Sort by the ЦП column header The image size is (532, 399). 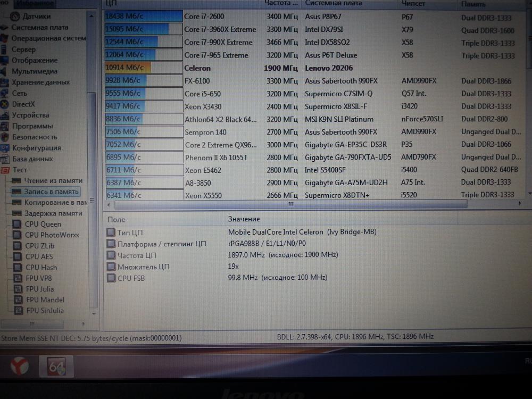point(181,3)
